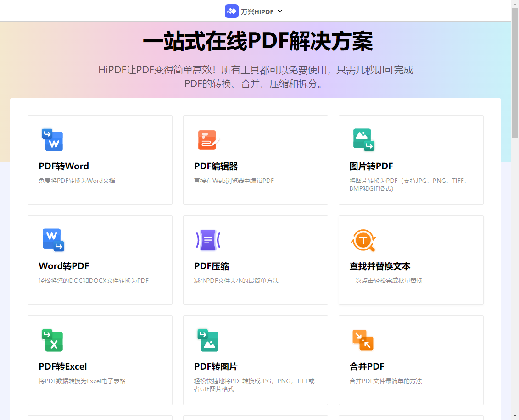Select the 图片转PDF tool icon
Screen dimensions: 519x420
tap(363, 140)
